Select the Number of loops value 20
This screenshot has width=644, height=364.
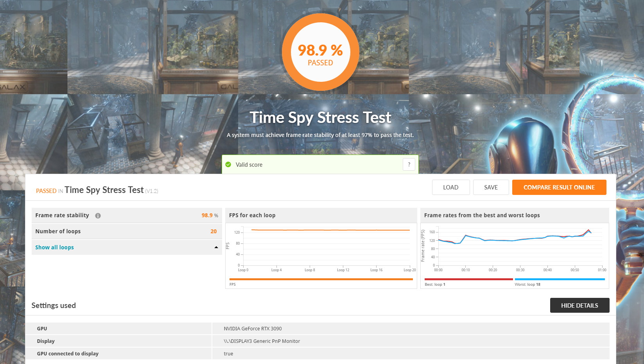tap(213, 231)
